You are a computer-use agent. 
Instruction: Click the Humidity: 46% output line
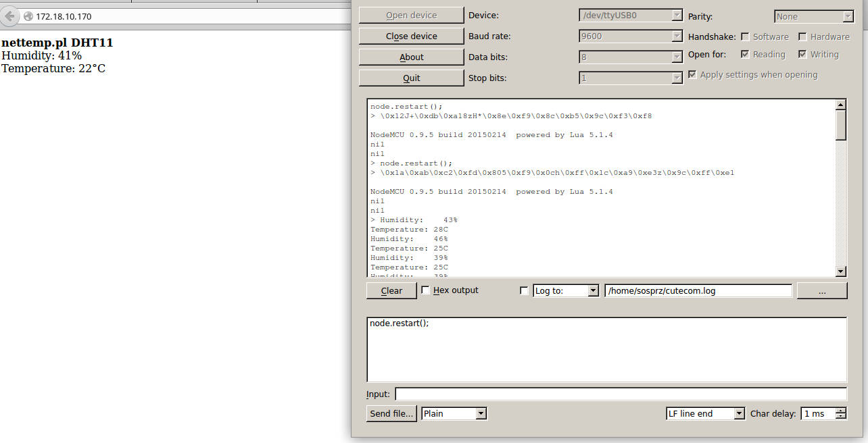click(409, 239)
